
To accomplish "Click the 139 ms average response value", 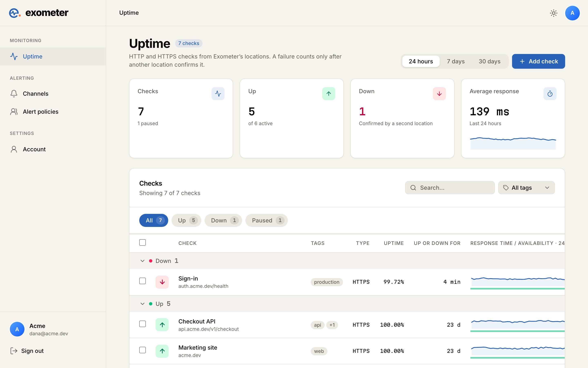I will point(489,112).
